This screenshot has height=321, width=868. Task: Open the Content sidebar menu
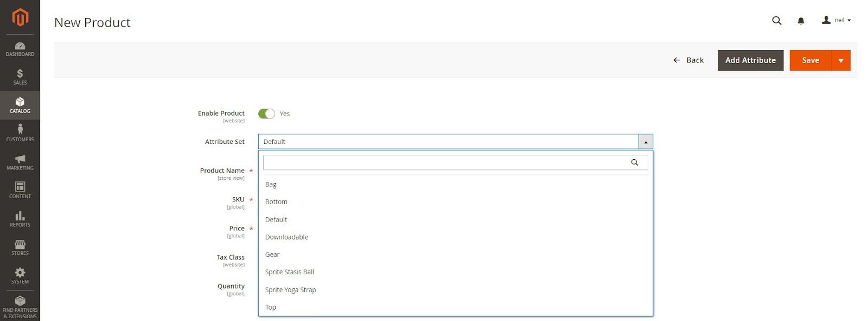coord(20,191)
